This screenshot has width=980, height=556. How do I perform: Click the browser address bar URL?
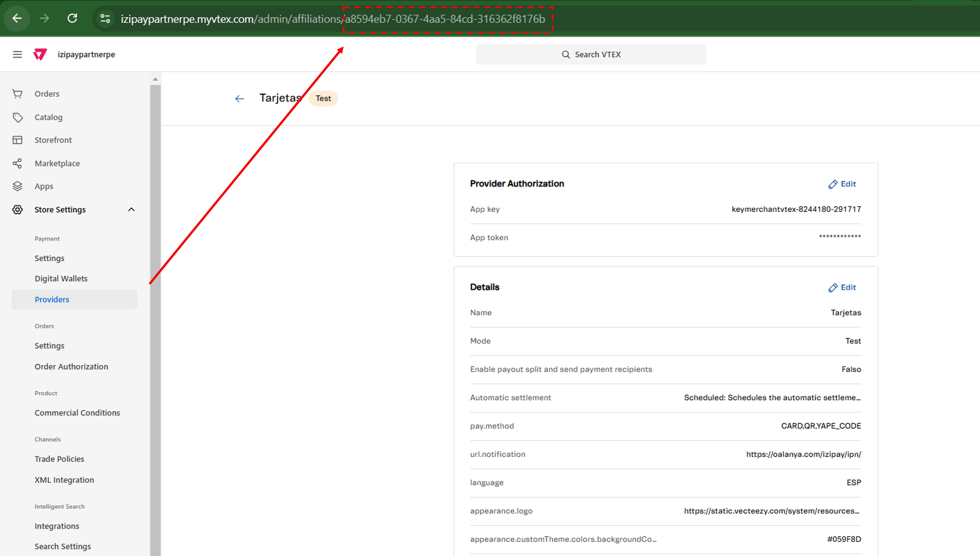coord(333,19)
